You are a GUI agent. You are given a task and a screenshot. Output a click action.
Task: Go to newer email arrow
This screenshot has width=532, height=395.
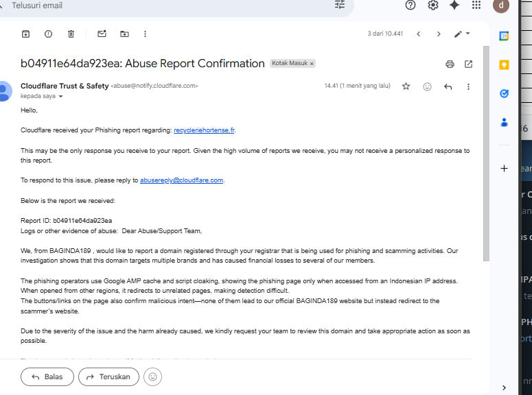click(x=418, y=34)
